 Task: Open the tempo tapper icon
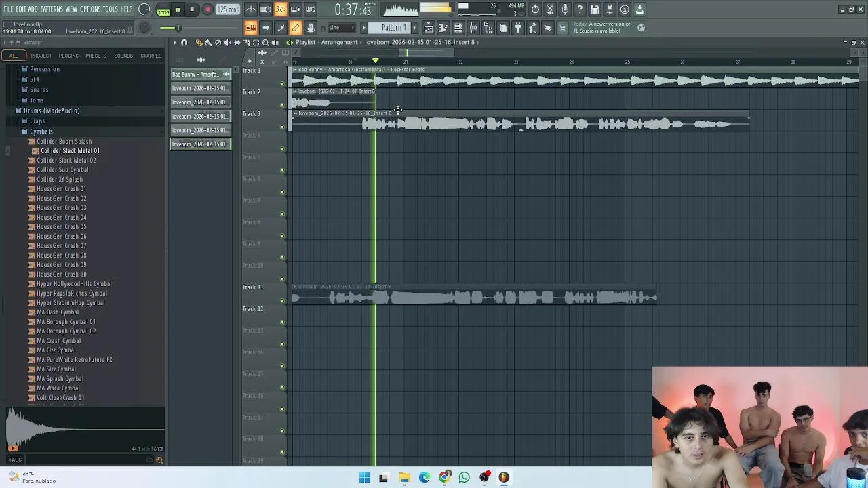[x=532, y=28]
